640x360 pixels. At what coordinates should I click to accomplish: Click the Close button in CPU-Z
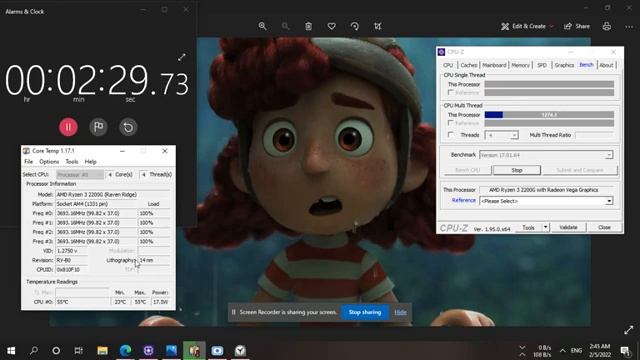tap(604, 228)
